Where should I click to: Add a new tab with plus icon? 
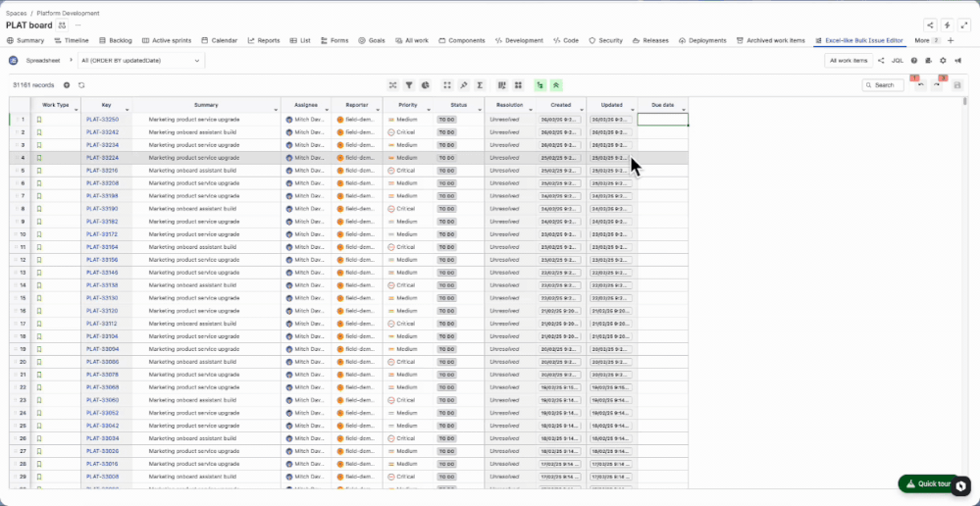point(951,40)
